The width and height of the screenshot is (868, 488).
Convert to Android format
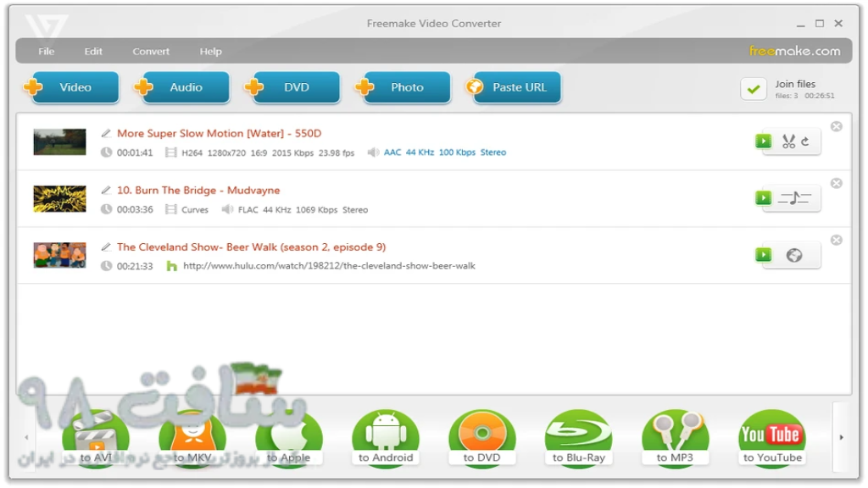386,439
